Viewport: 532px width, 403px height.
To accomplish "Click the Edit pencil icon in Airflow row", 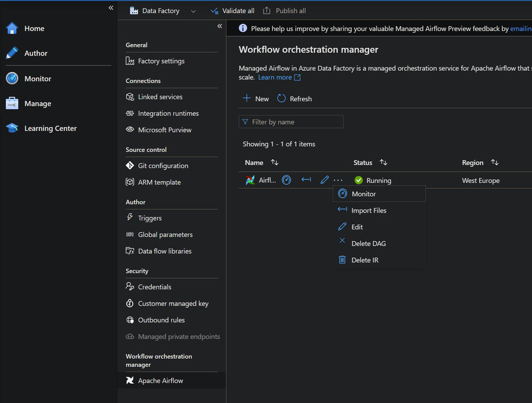I will point(324,180).
